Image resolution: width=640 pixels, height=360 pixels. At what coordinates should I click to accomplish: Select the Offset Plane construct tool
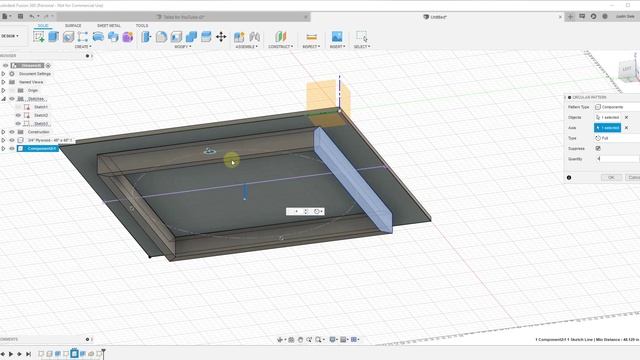tap(280, 37)
